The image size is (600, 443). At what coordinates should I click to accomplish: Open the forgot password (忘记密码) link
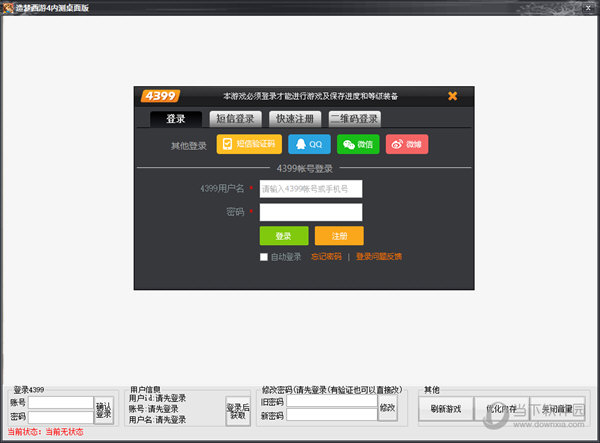point(325,257)
